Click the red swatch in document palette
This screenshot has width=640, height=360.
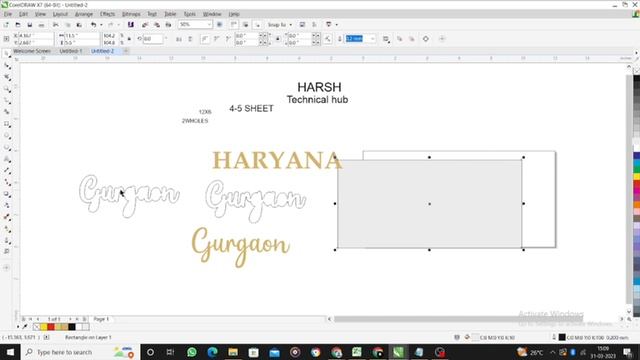51,327
